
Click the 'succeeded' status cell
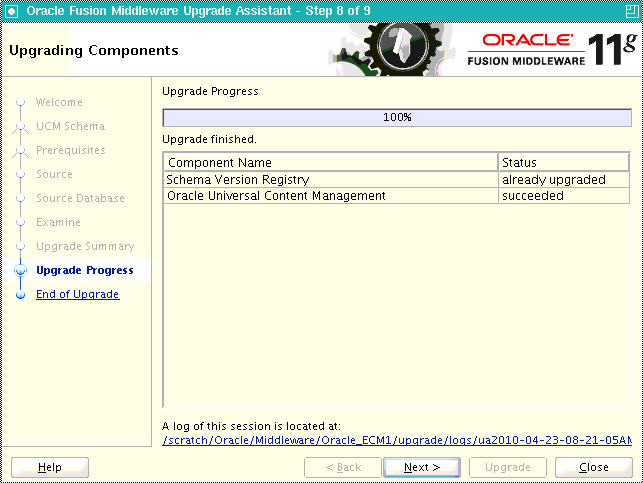pyautogui.click(x=563, y=196)
